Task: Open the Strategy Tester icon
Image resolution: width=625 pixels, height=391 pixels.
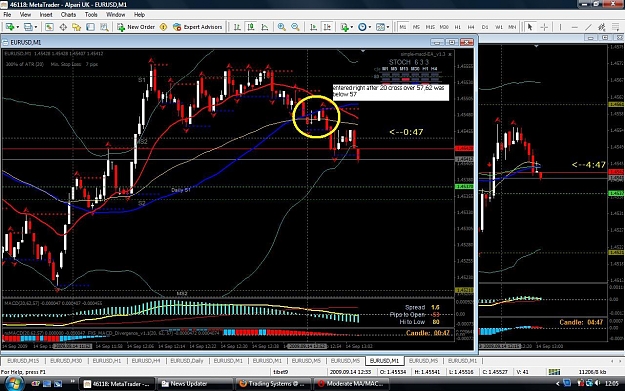Action: pyautogui.click(x=104, y=27)
